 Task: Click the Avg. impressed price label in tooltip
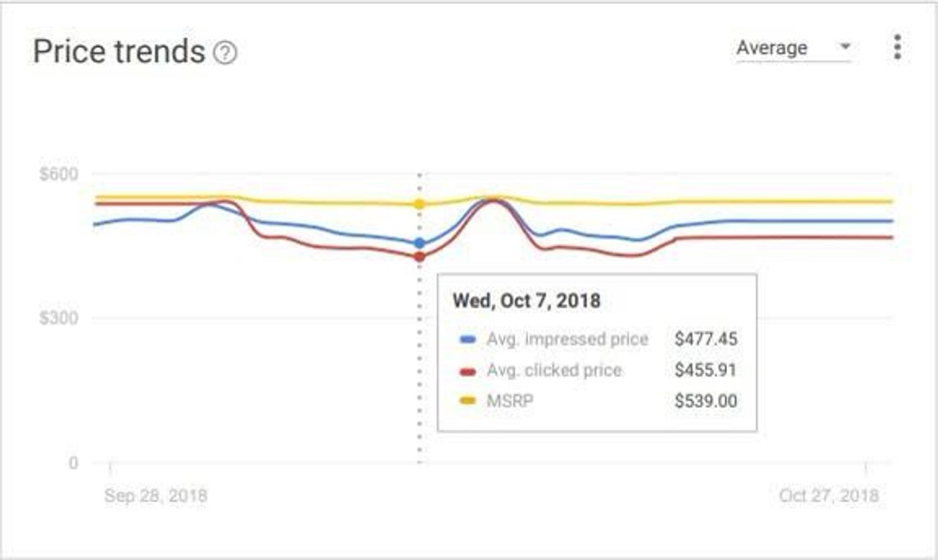click(x=567, y=340)
